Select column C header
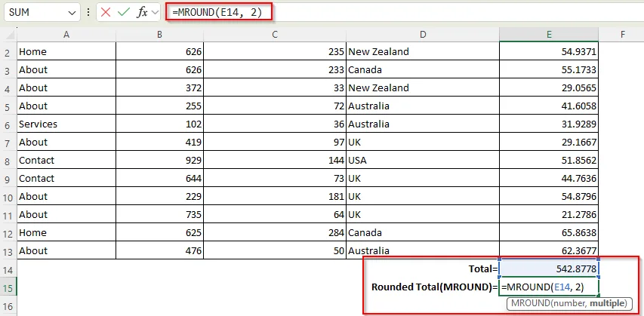 275,35
